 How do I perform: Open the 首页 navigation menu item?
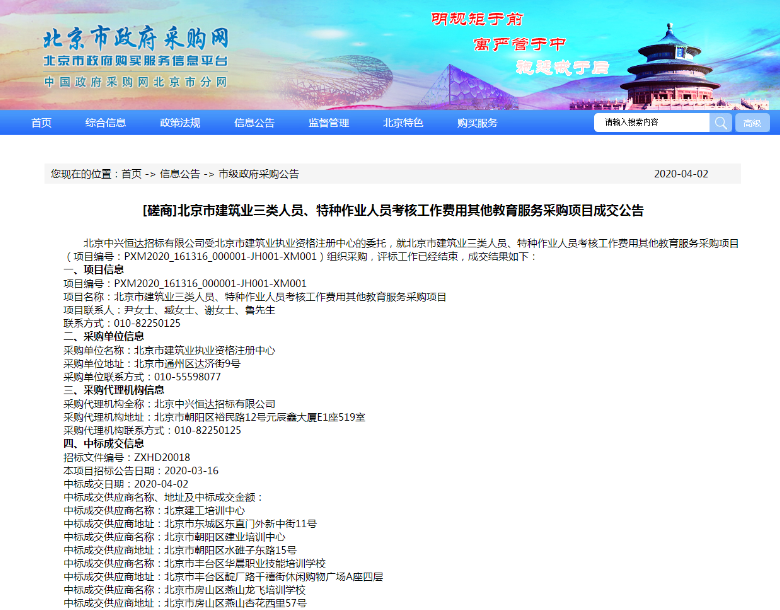41,123
